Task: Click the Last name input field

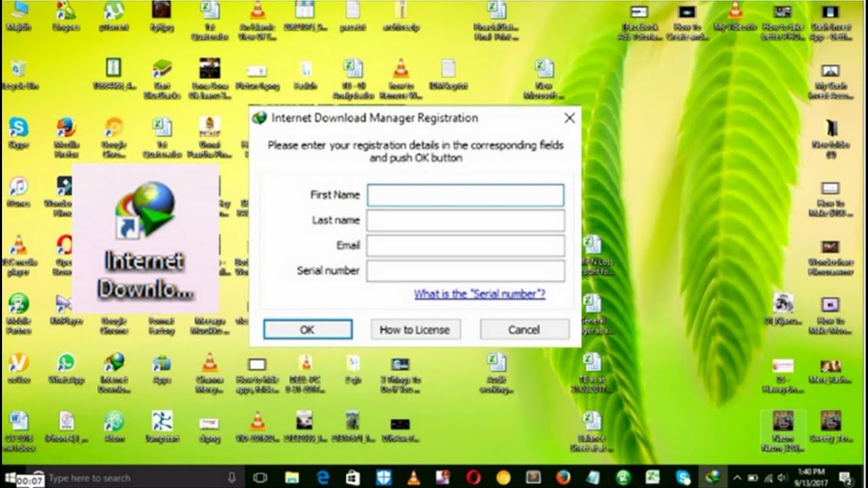Action: pos(465,220)
